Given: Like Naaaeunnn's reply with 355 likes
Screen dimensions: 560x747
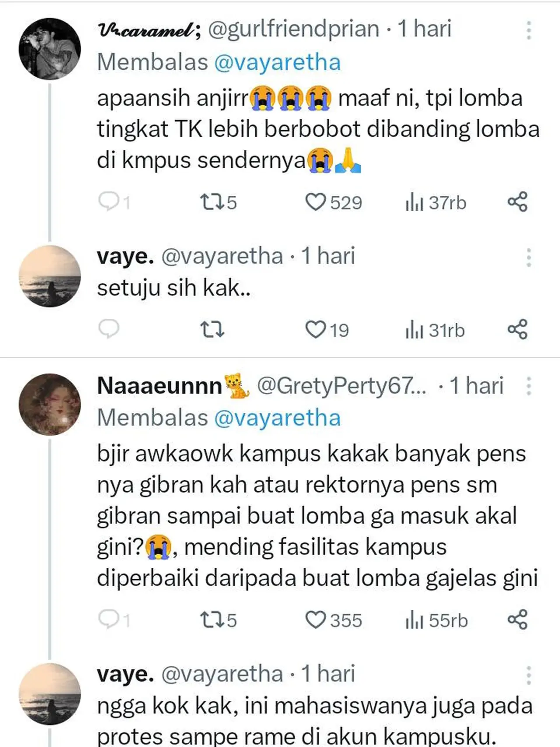Looking at the screenshot, I should (317, 620).
